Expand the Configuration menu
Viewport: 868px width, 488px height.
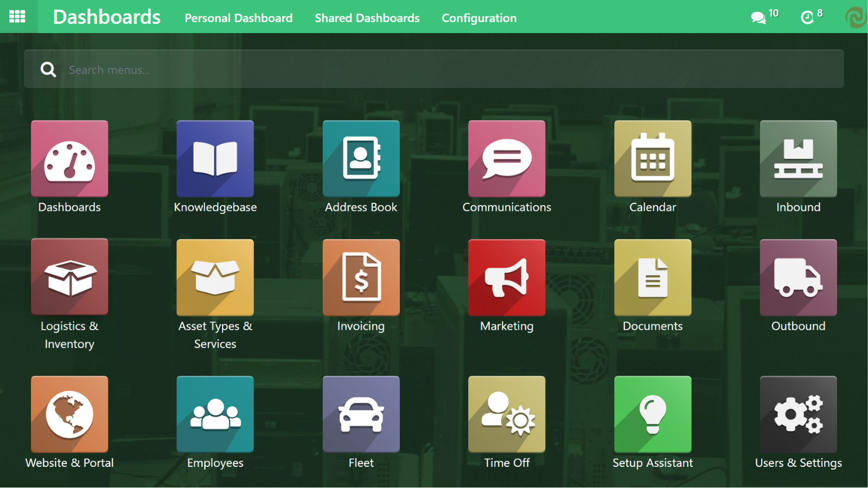[x=478, y=18]
